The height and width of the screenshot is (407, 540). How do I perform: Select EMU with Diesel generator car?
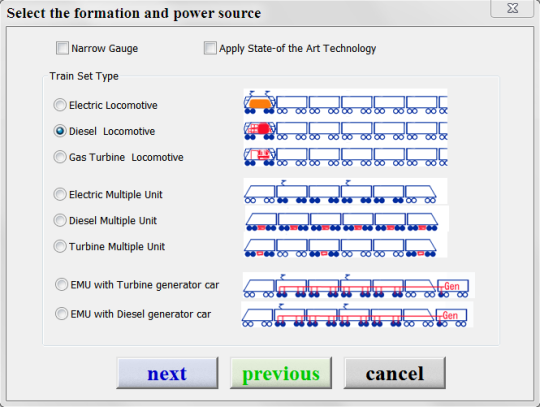[61, 314]
